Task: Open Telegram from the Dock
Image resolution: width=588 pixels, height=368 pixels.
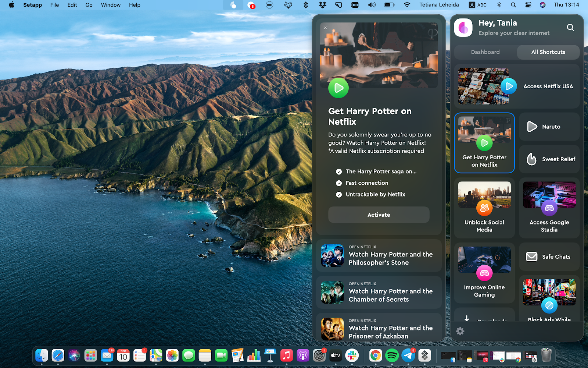Action: tap(408, 355)
